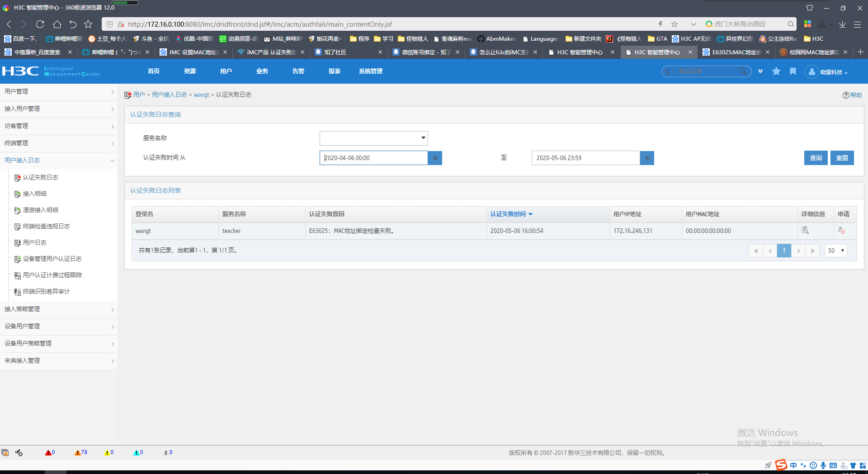Image resolution: width=868 pixels, height=474 pixels.
Task: Click the warning alarm cyan indicator
Action: pos(138,452)
